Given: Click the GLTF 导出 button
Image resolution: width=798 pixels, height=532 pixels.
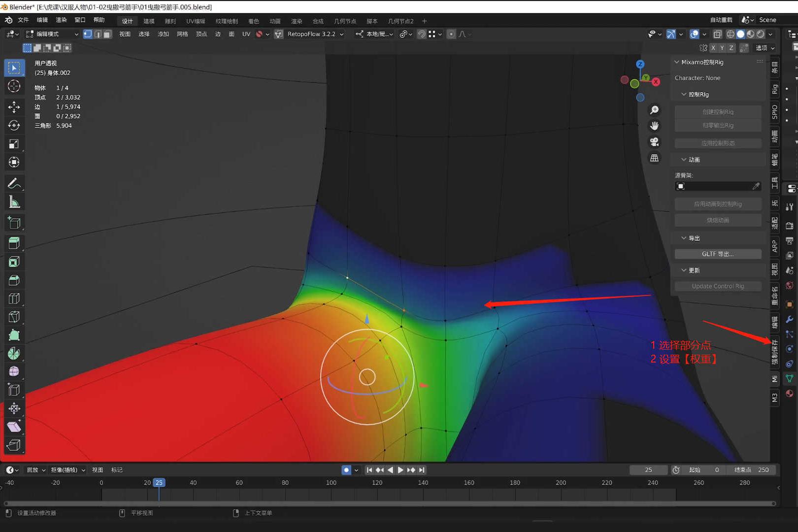Looking at the screenshot, I should (718, 254).
